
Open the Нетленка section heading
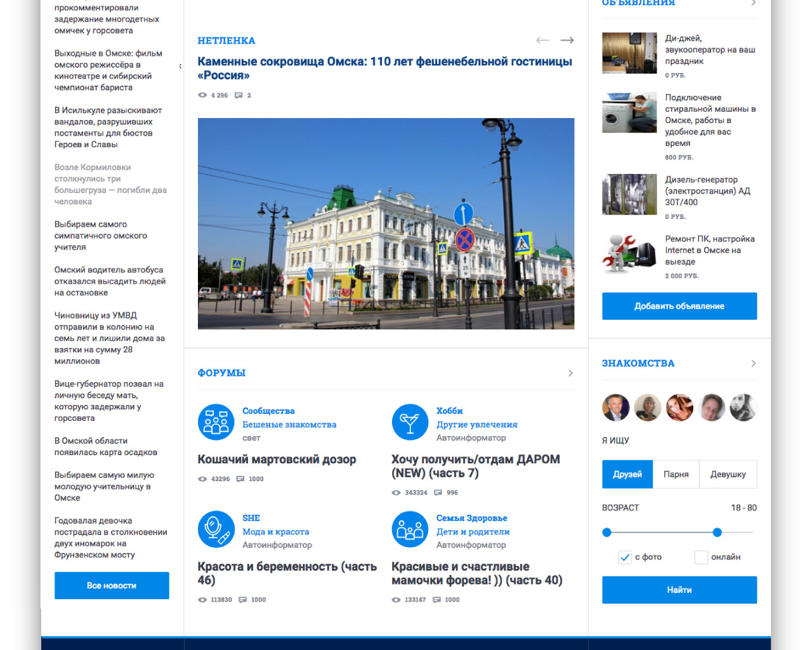(226, 41)
